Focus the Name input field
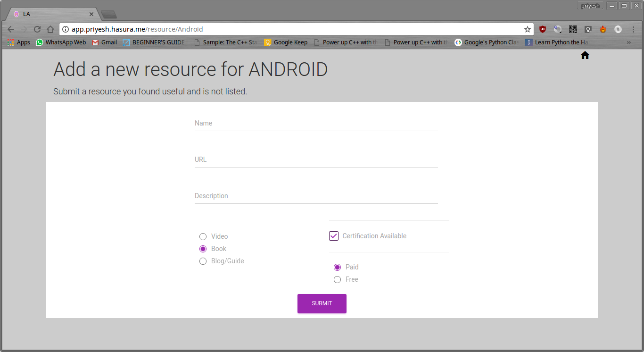The height and width of the screenshot is (352, 644). (x=316, y=123)
